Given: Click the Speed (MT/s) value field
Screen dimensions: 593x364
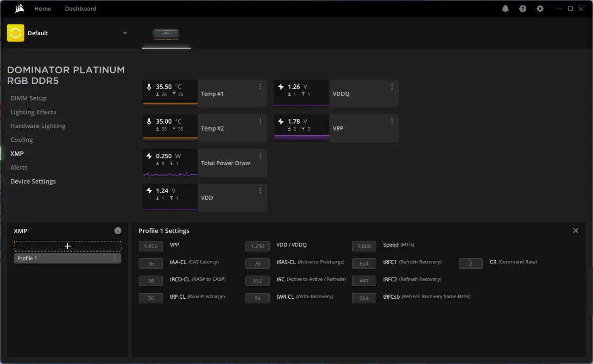Looking at the screenshot, I should [x=364, y=246].
